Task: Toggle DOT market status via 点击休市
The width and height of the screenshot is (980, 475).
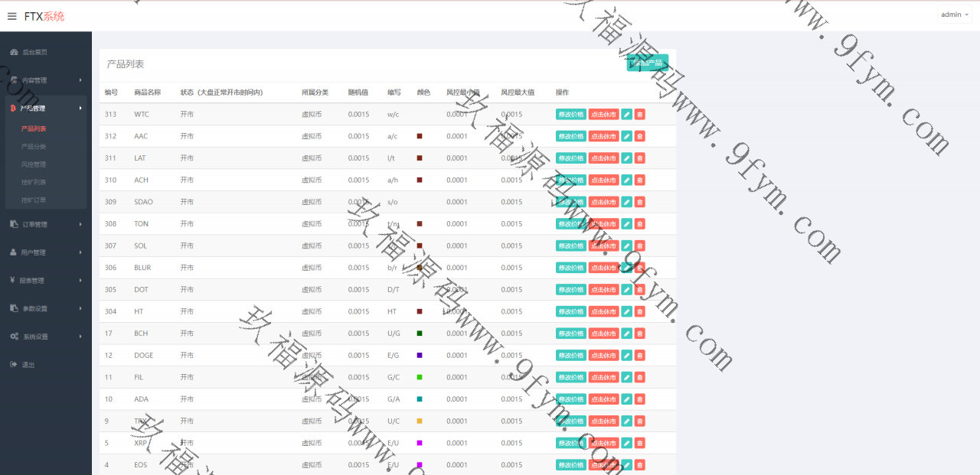Action: tap(604, 290)
